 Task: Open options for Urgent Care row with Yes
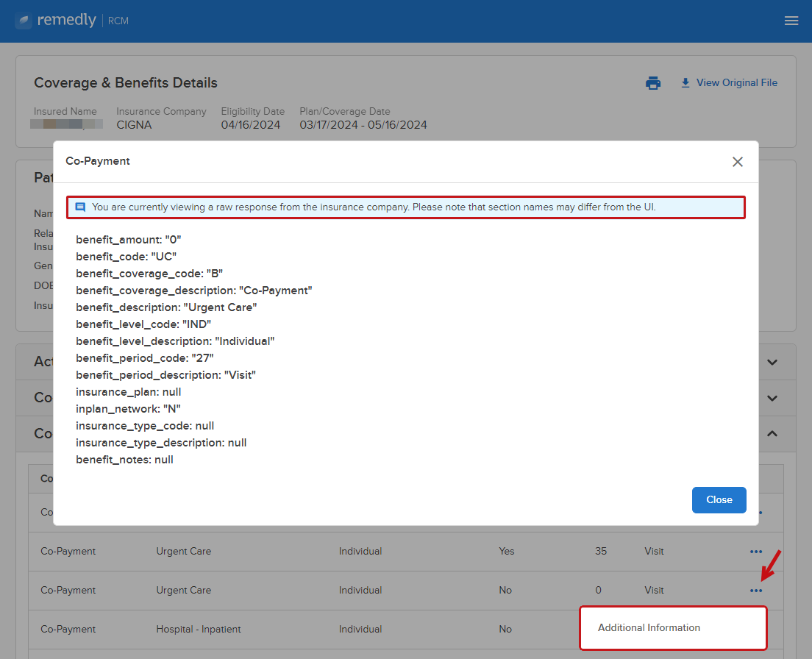click(x=756, y=552)
